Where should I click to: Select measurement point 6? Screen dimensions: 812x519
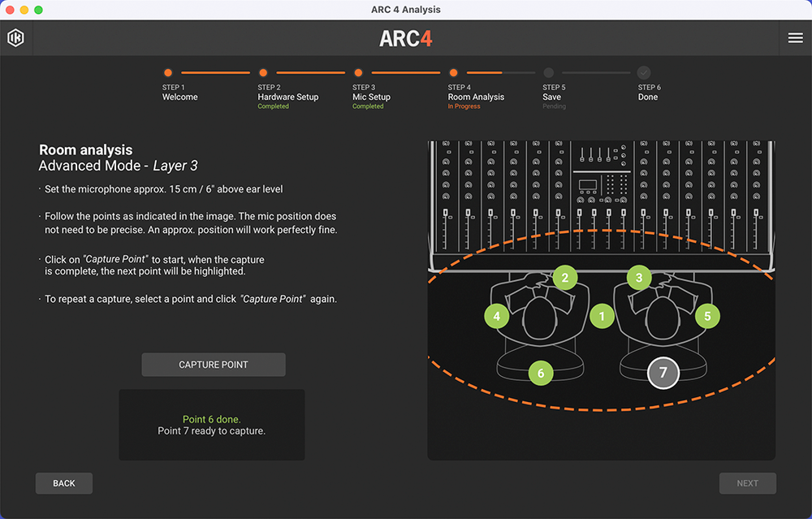pos(541,374)
